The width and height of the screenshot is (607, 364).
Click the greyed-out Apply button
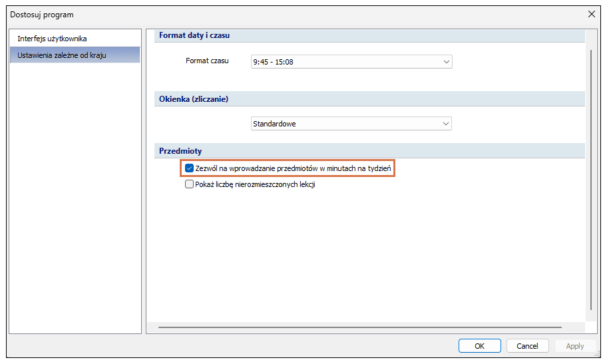(575, 346)
